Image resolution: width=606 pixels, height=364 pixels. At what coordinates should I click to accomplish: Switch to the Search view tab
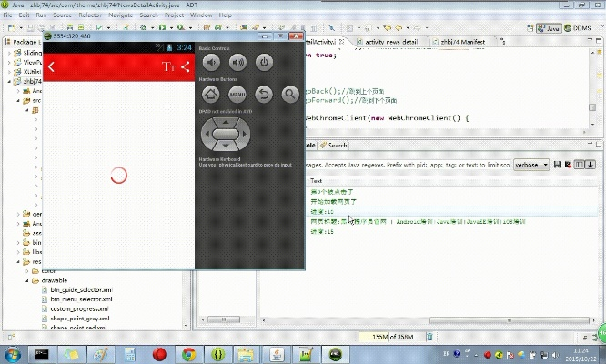coord(334,146)
